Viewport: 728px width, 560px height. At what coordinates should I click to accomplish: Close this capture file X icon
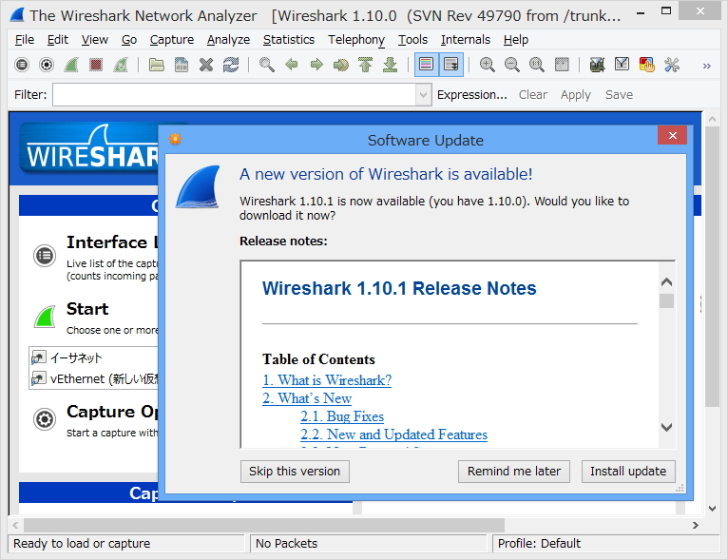206,65
